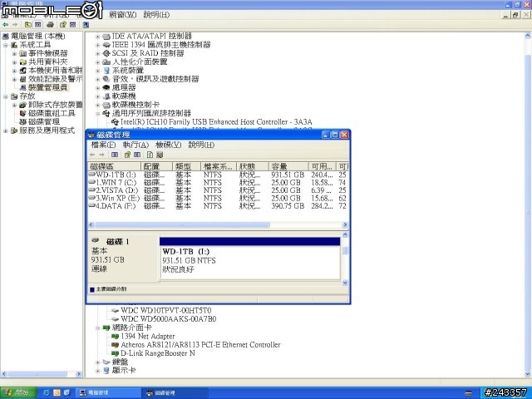532x399 pixels.
Task: Click the Print icon in main toolbar
Action: 50,24
